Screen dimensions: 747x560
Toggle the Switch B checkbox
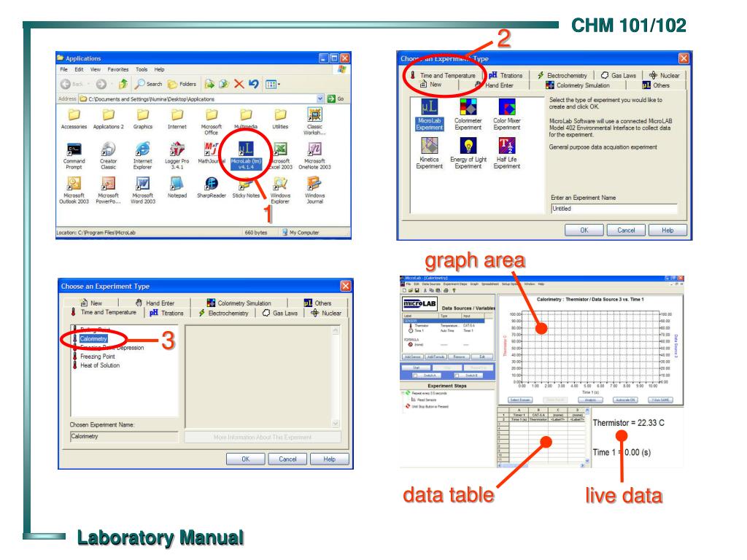[457, 376]
